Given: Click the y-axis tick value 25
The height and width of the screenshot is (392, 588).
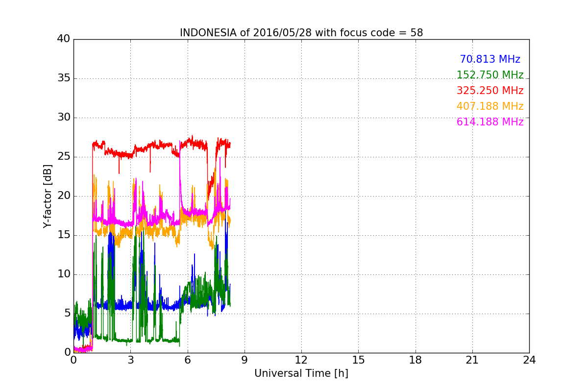Looking at the screenshot, I should [64, 157].
